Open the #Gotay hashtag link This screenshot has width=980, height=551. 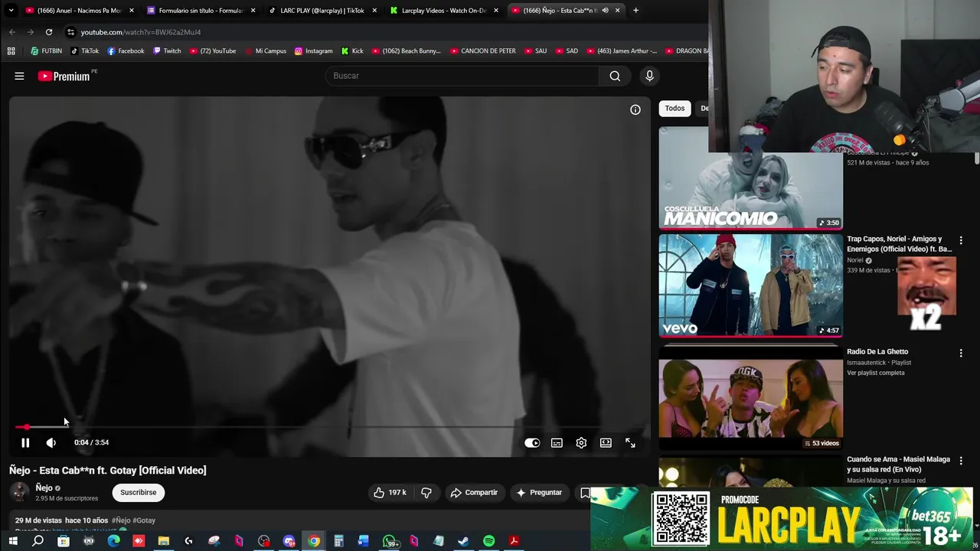[144, 520]
